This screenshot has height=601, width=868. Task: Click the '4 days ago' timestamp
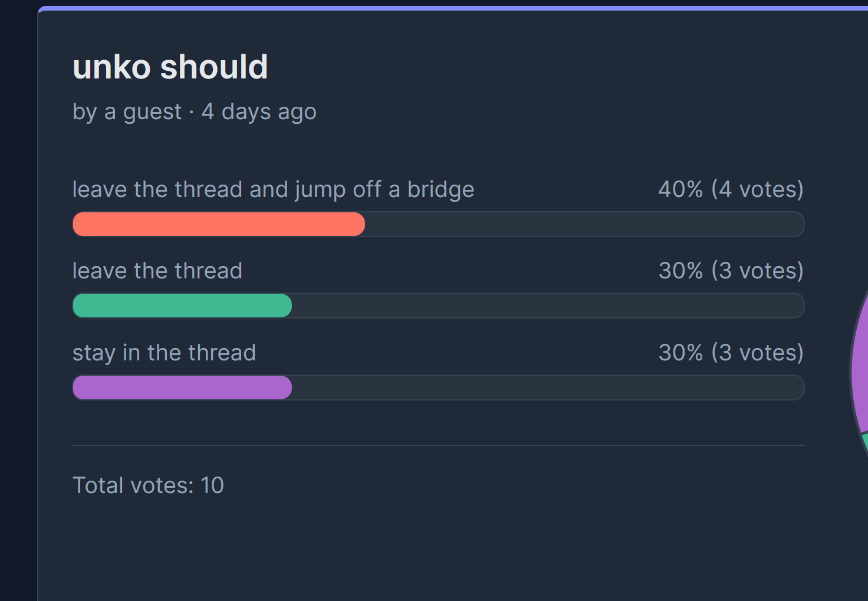point(259,112)
